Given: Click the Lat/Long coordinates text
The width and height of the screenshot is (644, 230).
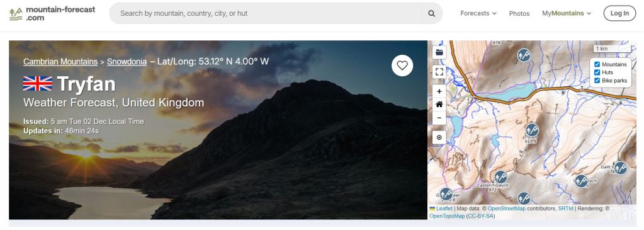Looking at the screenshot, I should tap(213, 62).
